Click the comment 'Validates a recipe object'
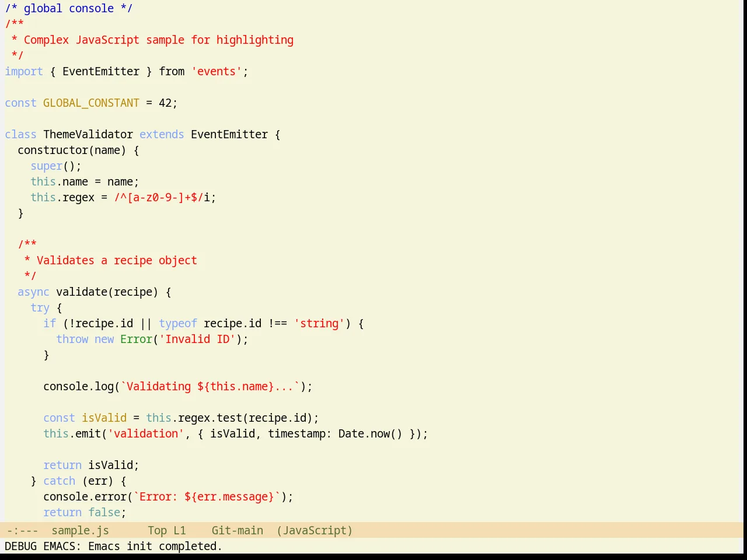This screenshot has height=560, width=747. pos(117,260)
